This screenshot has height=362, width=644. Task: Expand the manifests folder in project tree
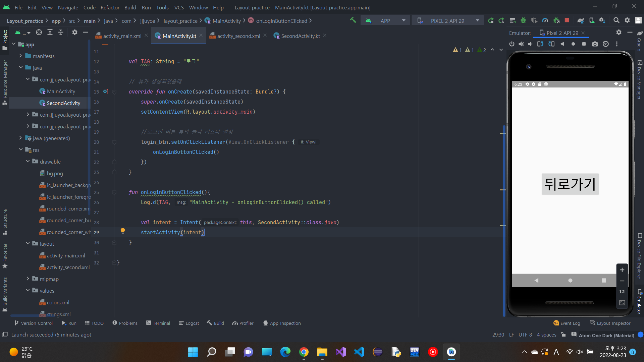pos(20,56)
